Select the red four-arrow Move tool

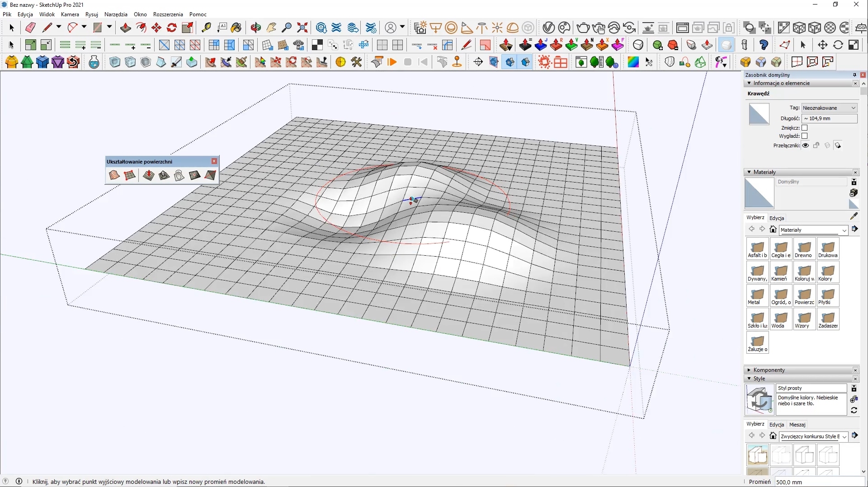(x=156, y=28)
